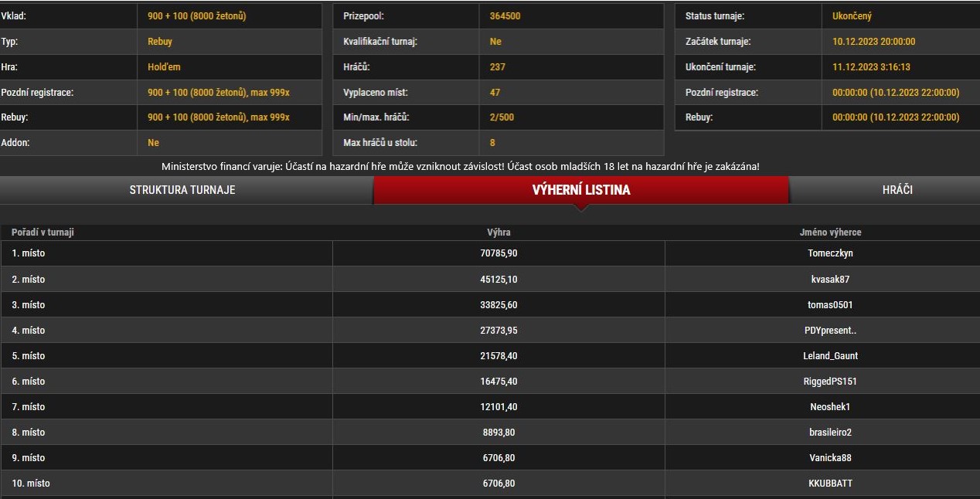This screenshot has height=499, width=980.
Task: Open the Výherní listina tab
Action: pyautogui.click(x=580, y=189)
